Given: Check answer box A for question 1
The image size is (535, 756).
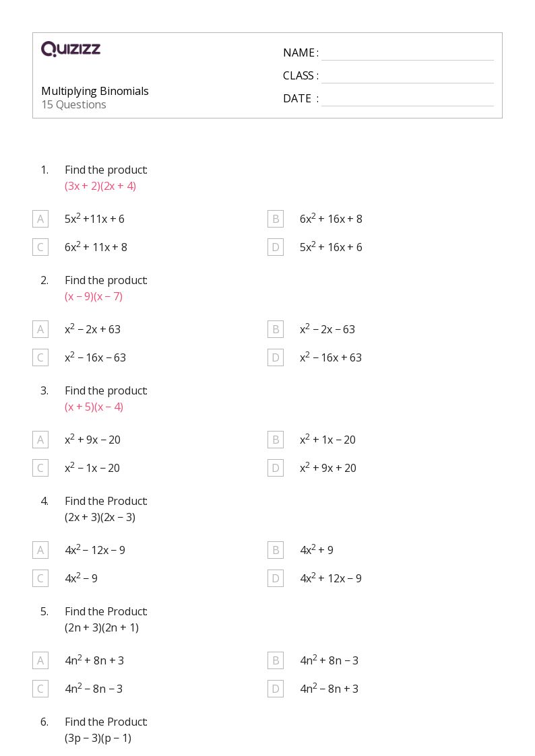Looking at the screenshot, I should [40, 219].
